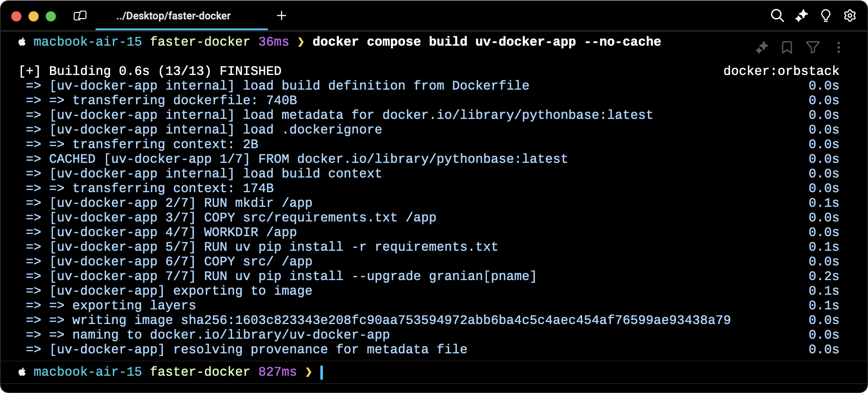Screen dimensions: 868x393
Task: Click faster-docker directory in bottom prompt
Action: point(200,372)
